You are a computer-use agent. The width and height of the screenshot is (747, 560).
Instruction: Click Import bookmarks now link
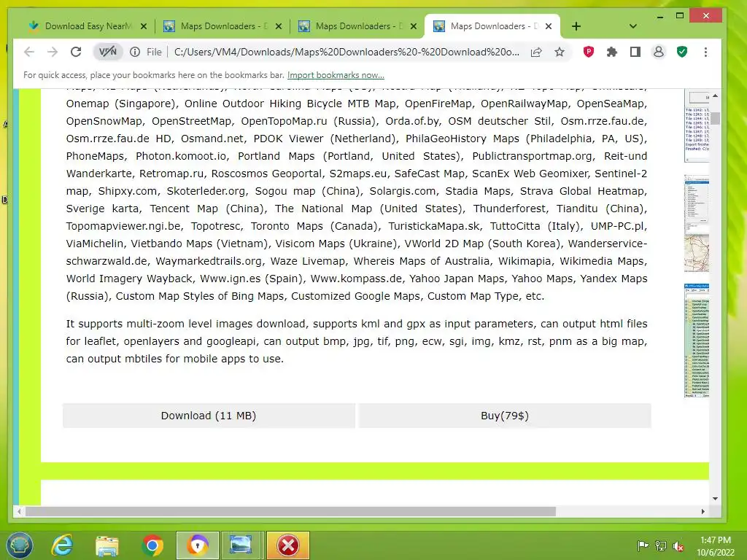click(x=336, y=75)
